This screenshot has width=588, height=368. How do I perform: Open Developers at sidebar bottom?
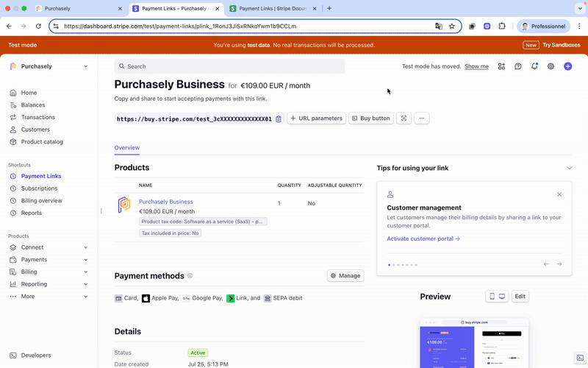coord(35,355)
